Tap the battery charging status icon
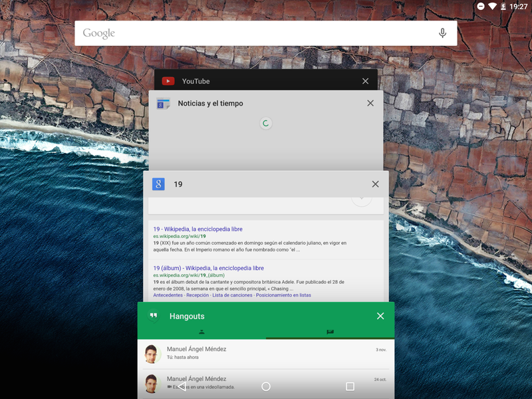The width and height of the screenshot is (532, 399). click(503, 7)
